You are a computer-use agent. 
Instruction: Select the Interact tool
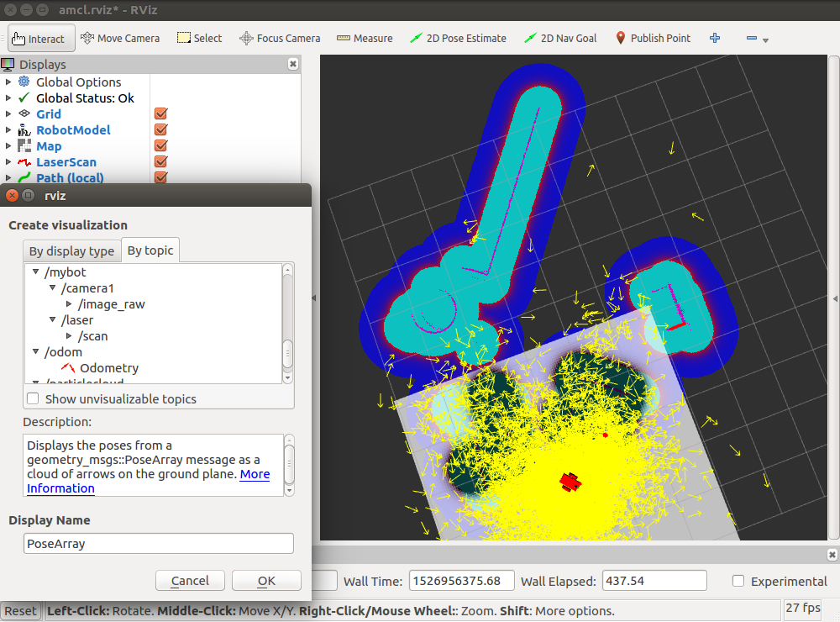tap(41, 38)
